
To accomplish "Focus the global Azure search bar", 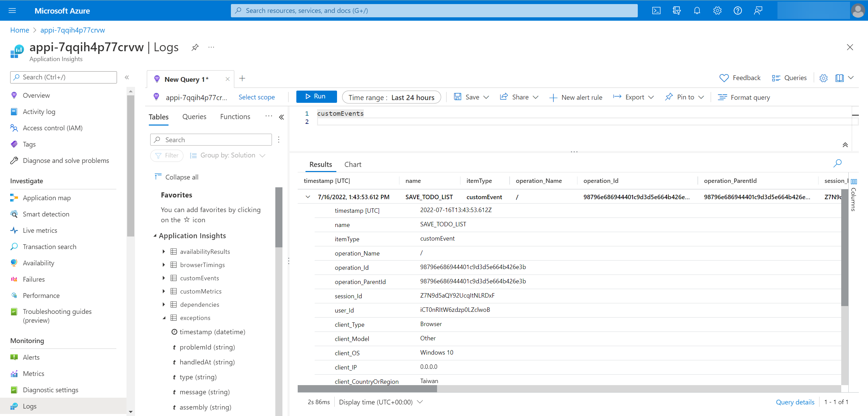I will pyautogui.click(x=434, y=11).
